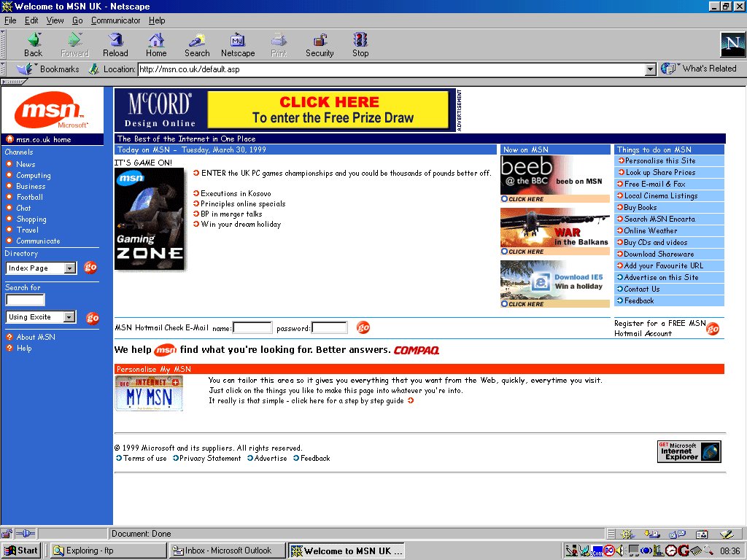Click Download IE5 holiday promo
747x560 pixels.
pyautogui.click(x=555, y=284)
